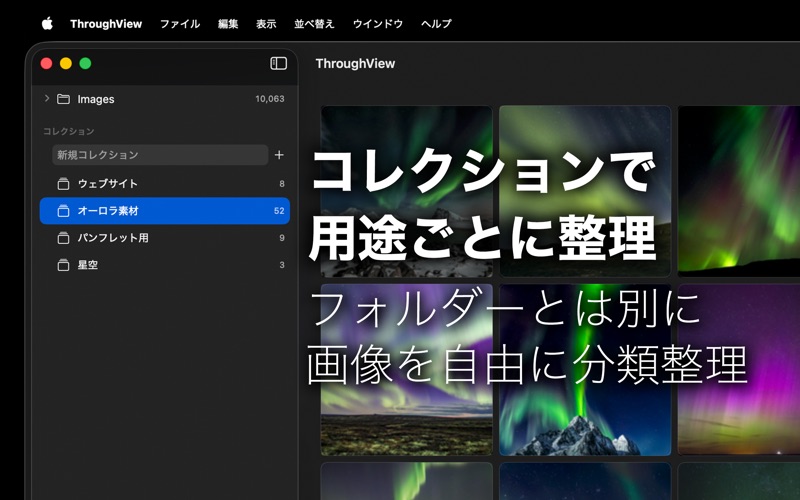Click the 新規コレクション name field
Screen dimensions: 800x500
pos(160,155)
